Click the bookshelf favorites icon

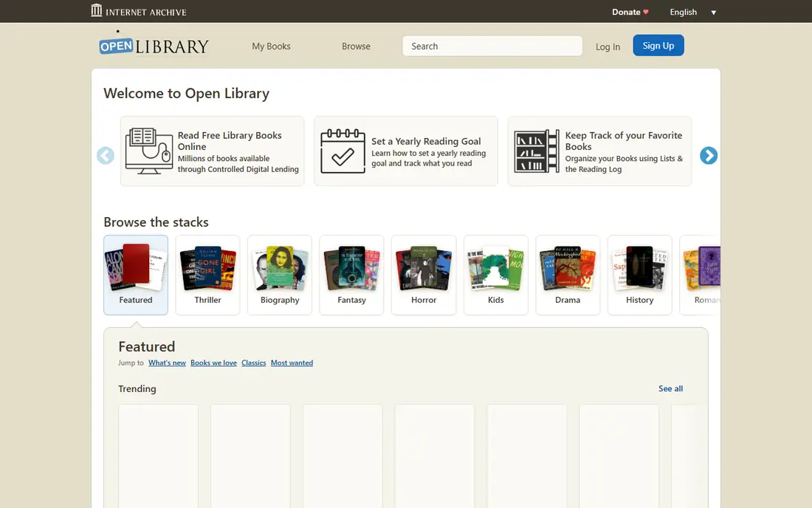(x=537, y=151)
